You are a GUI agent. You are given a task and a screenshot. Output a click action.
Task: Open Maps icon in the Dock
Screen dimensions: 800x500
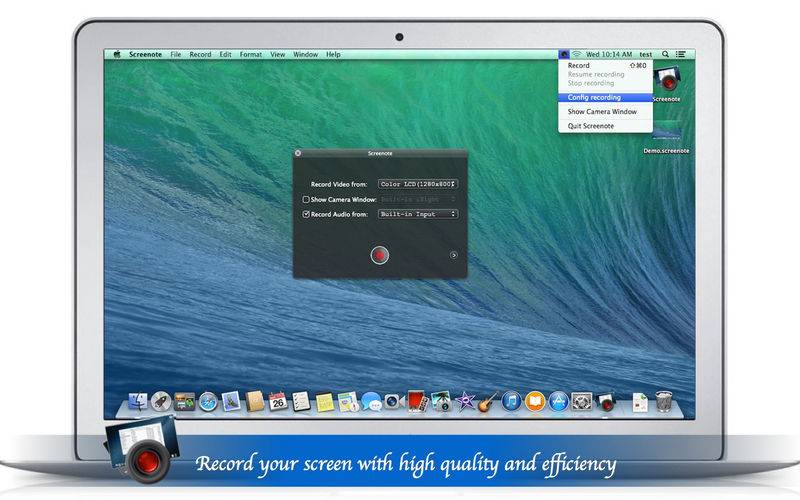click(x=348, y=402)
